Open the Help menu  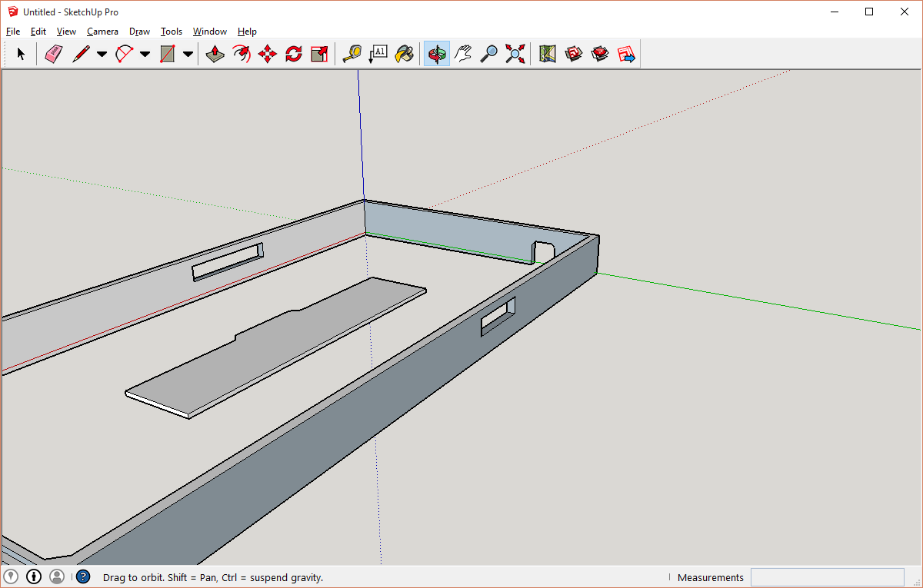247,32
